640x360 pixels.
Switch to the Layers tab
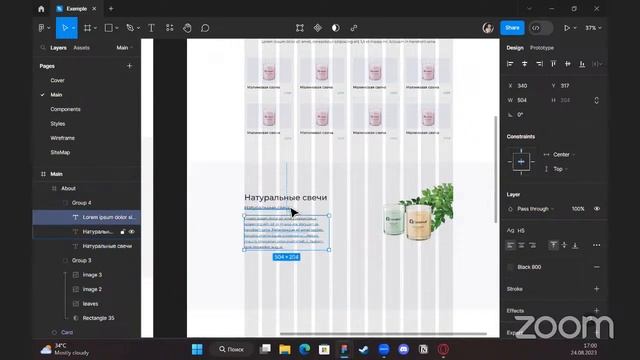[58, 48]
